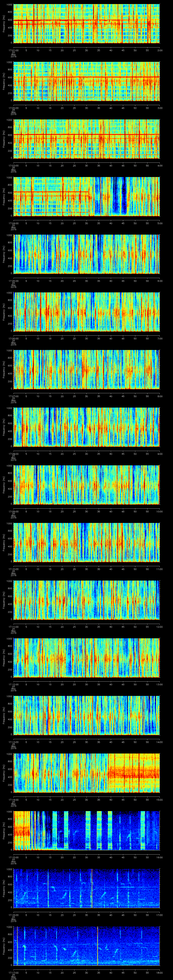Screen dimensions: 173x980
Task: Click the 5:00 end time label
Action: click(x=160, y=223)
